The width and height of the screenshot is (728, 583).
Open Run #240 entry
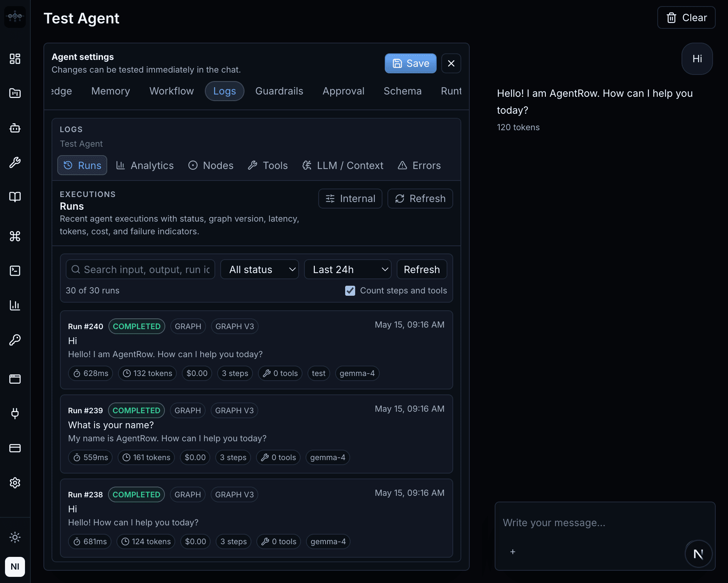[x=256, y=350]
